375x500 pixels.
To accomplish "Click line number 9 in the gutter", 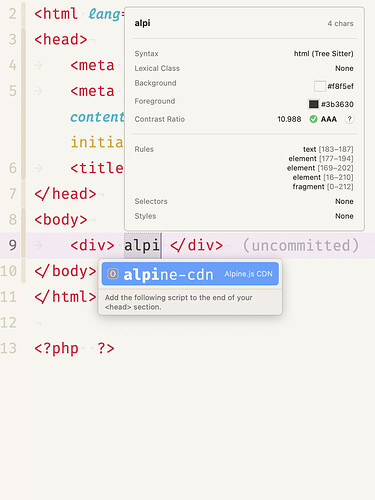I will click(x=12, y=246).
